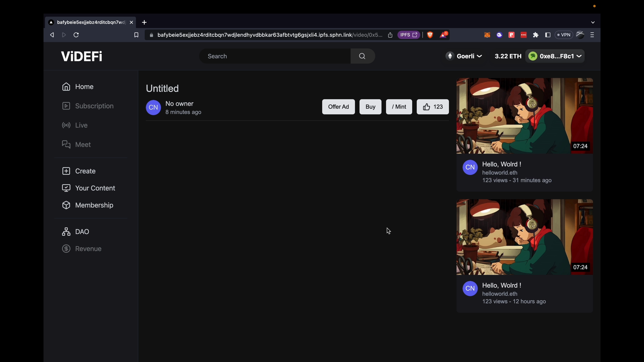Reload the page
This screenshot has height=362, width=644.
[x=76, y=35]
